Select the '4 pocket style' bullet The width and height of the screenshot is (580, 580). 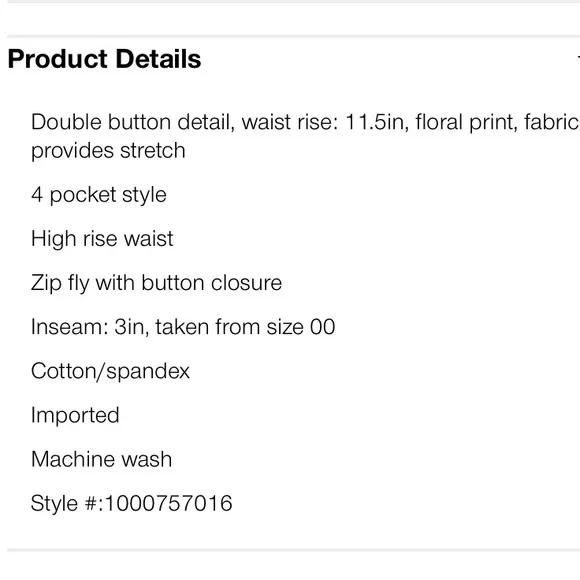tap(99, 195)
